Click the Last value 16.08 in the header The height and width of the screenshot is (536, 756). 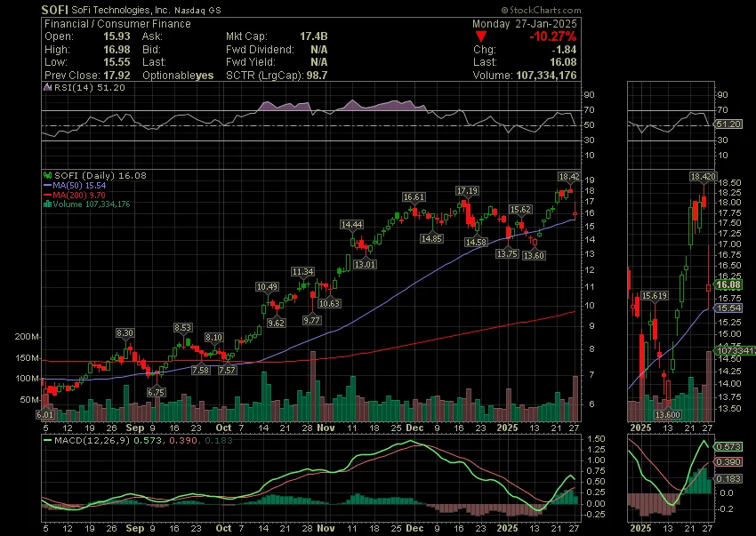(x=563, y=62)
